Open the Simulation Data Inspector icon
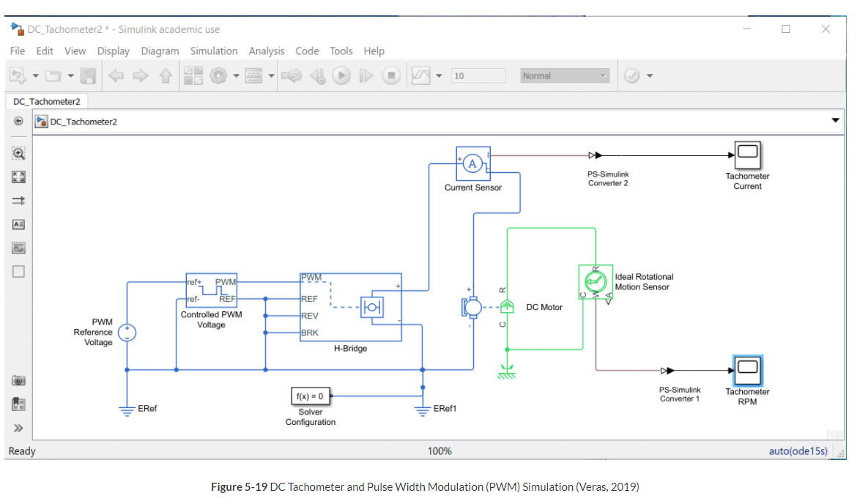The width and height of the screenshot is (868, 504). pos(420,76)
